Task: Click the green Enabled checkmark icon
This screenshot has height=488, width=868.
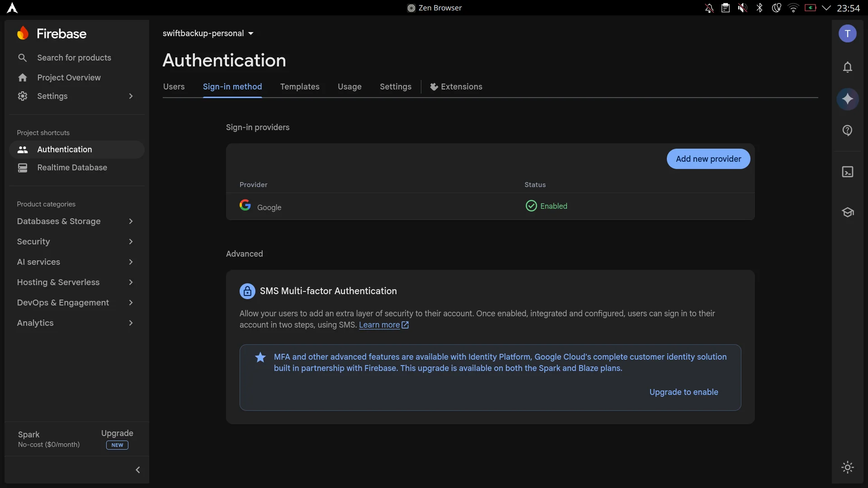Action: click(531, 206)
